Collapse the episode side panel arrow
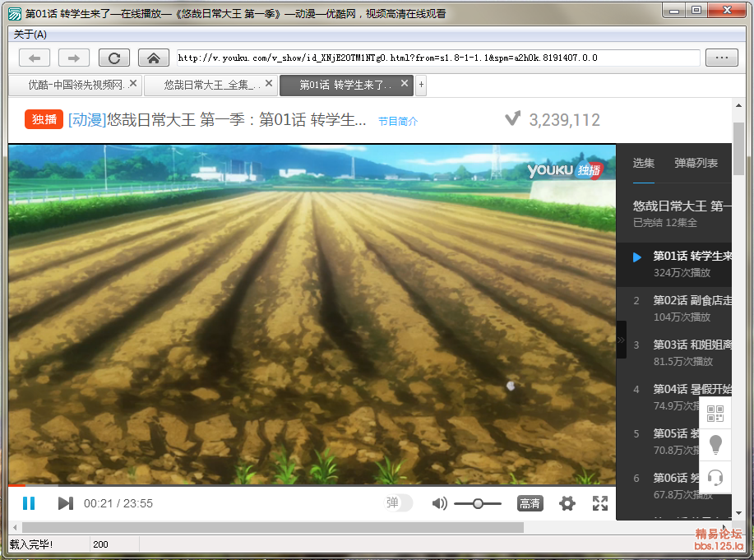The width and height of the screenshot is (754, 560). pos(622,340)
